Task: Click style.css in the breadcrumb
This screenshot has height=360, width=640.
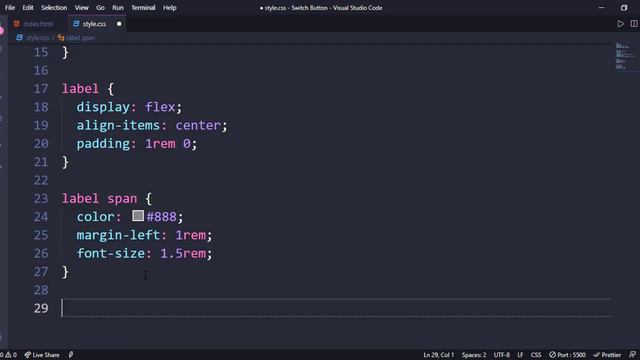Action: tap(38, 38)
